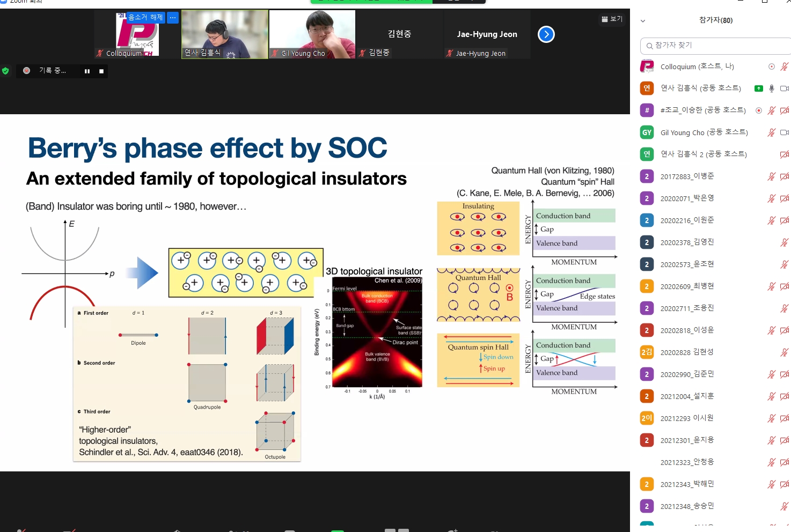791x532 pixels.
Task: Click 음소거 해제 to unmute Colloquium
Action: [x=145, y=18]
